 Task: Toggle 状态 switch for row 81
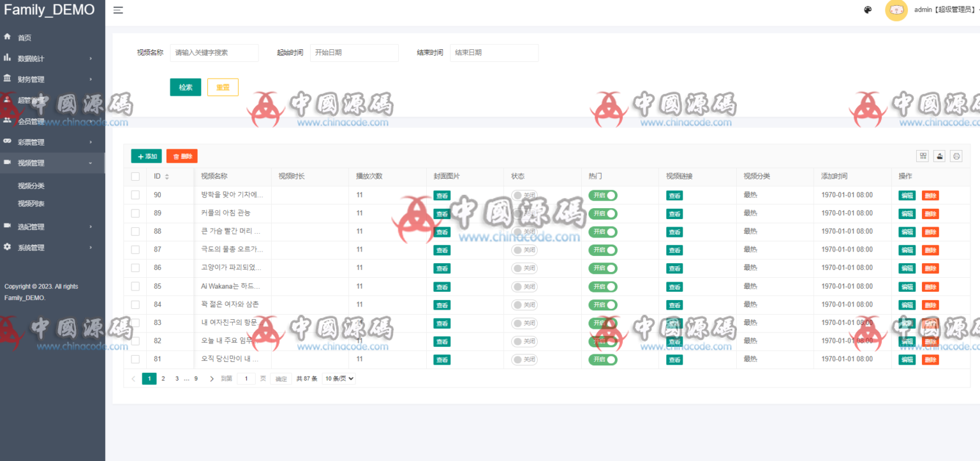pyautogui.click(x=524, y=359)
